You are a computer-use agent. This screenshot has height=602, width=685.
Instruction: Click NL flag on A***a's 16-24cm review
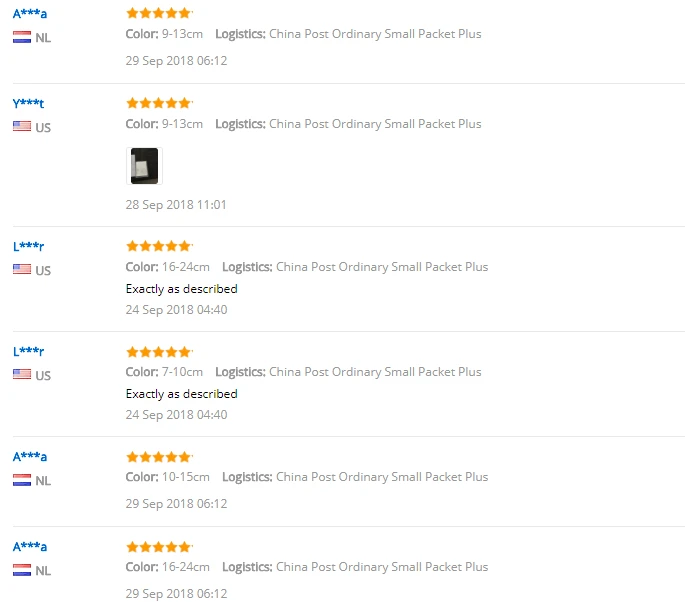tap(22, 570)
